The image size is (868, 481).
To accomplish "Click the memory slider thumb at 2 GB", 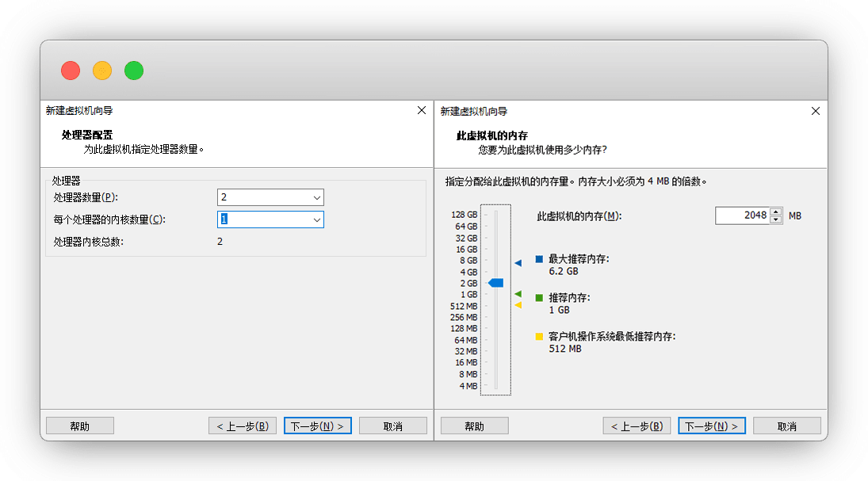I will pyautogui.click(x=496, y=283).
